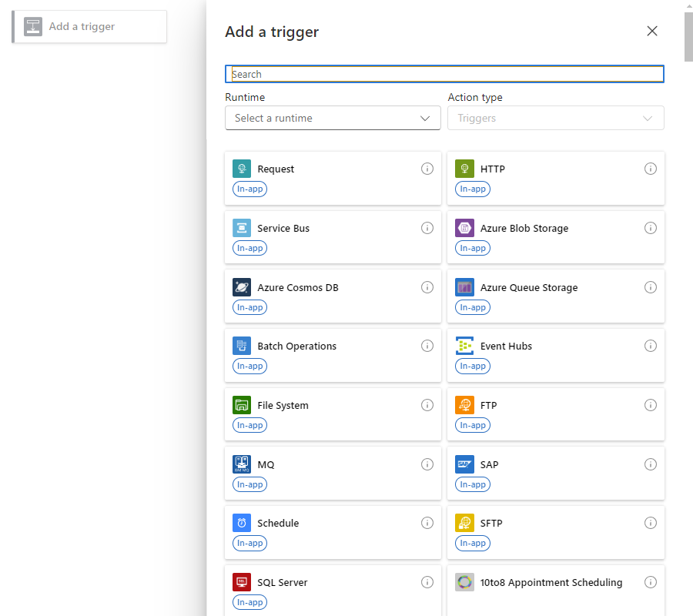The height and width of the screenshot is (616, 693).
Task: Select the Request trigger icon
Action: click(x=242, y=169)
